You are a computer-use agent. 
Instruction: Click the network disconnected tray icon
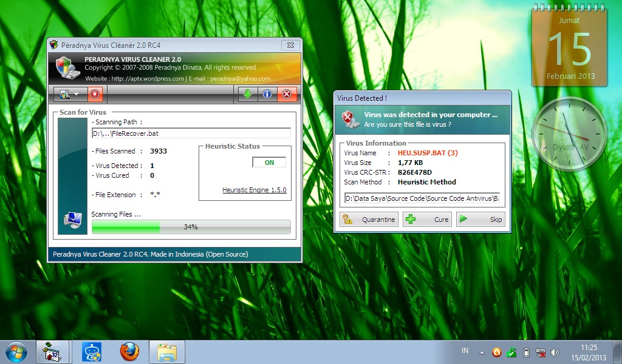point(540,352)
